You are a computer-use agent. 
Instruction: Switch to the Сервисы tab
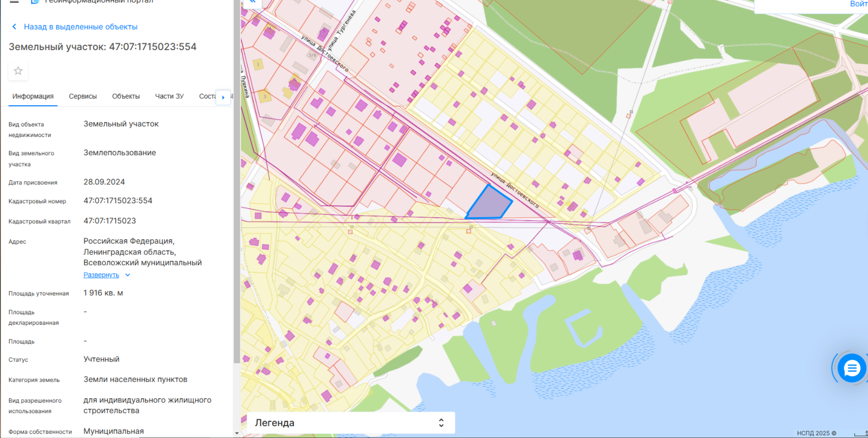(83, 97)
